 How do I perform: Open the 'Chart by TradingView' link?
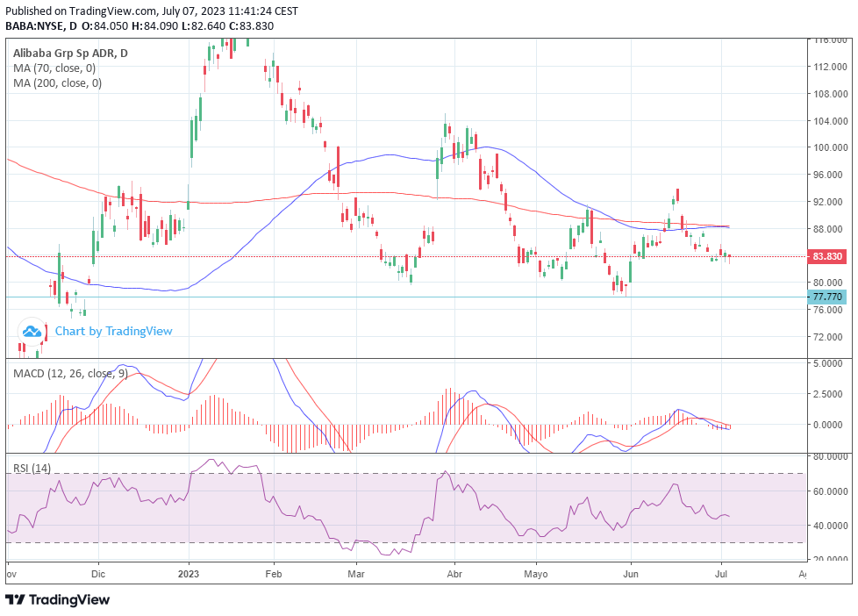point(114,332)
